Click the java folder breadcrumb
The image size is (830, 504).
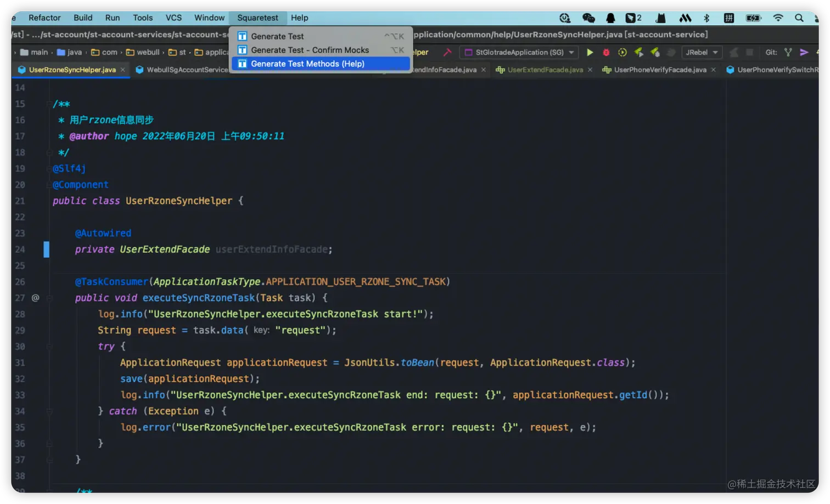click(70, 53)
